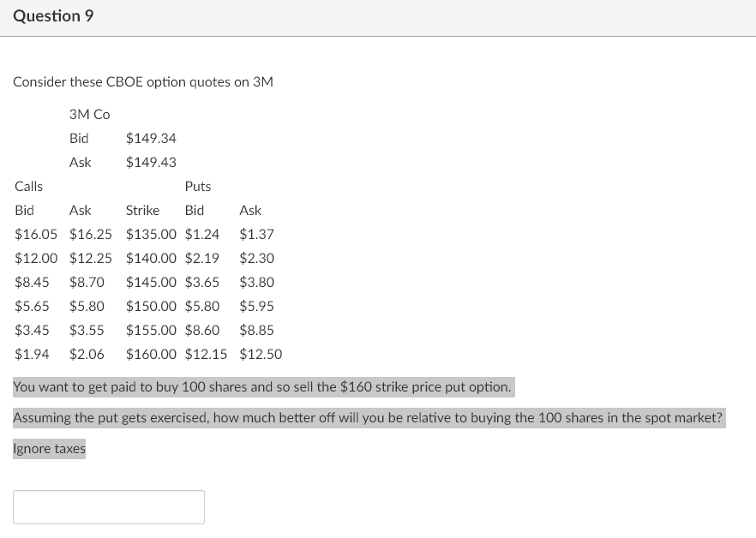Select the $16.25 call ask value
The width and height of the screenshot is (756, 538).
pos(90,234)
